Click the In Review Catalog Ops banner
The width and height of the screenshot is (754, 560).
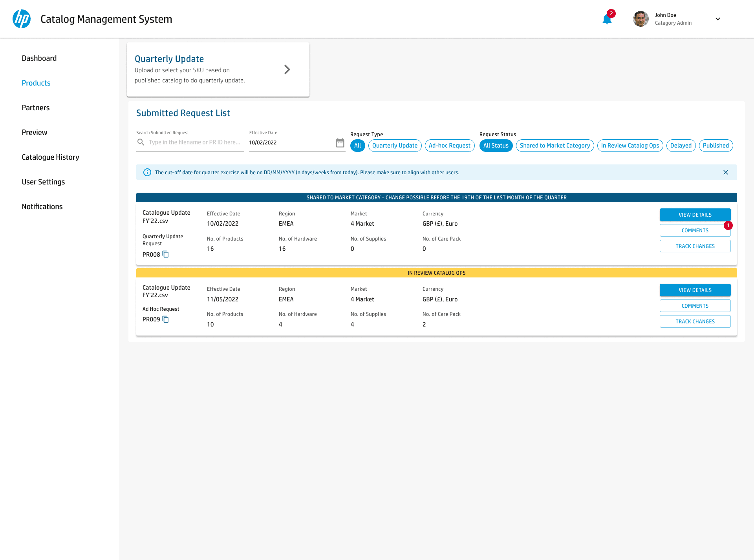click(x=437, y=273)
